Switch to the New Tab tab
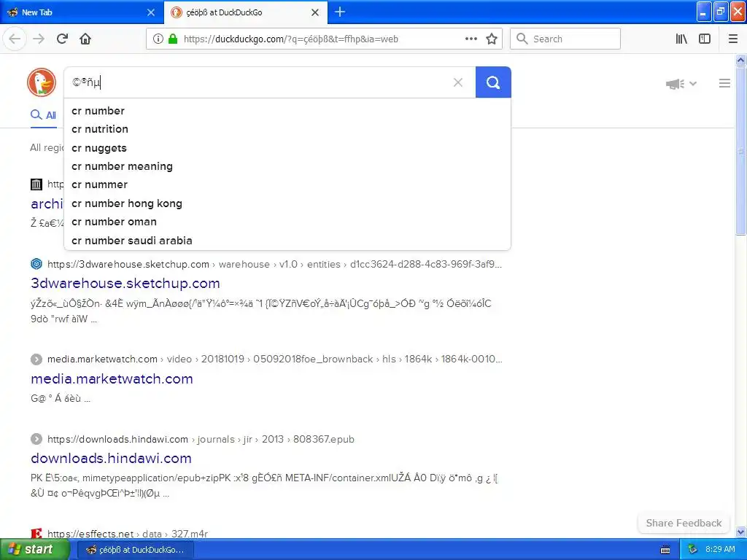The image size is (747, 560). click(x=81, y=12)
